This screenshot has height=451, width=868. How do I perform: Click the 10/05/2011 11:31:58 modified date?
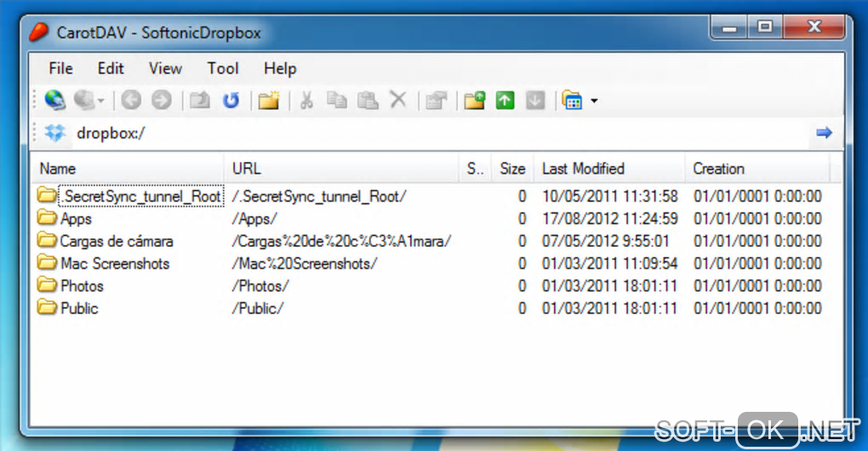610,197
